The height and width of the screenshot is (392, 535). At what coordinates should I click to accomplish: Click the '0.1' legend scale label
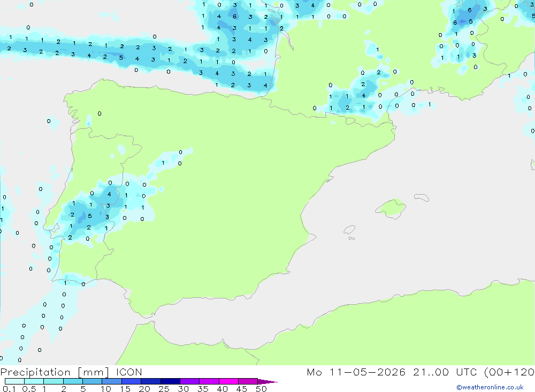click(x=9, y=389)
